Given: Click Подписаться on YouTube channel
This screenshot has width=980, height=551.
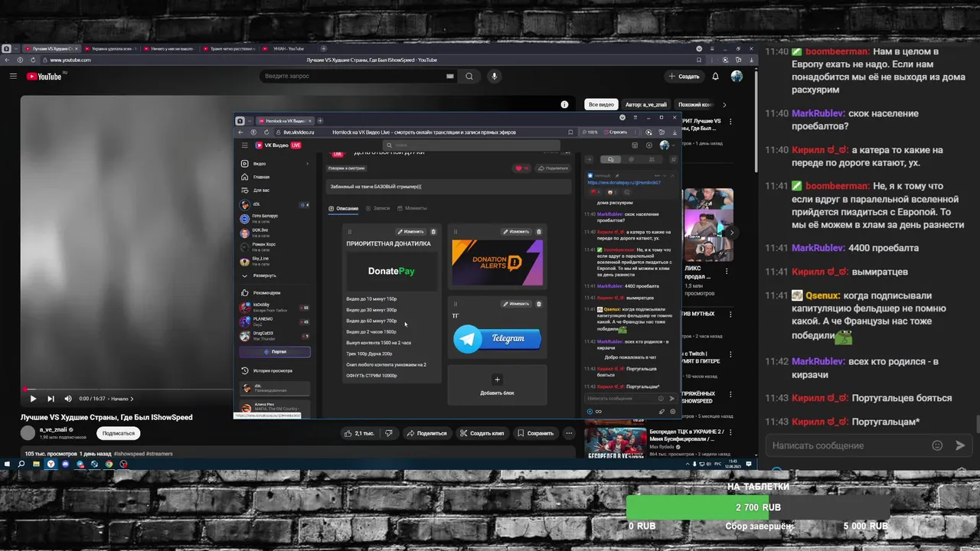Looking at the screenshot, I should [119, 433].
